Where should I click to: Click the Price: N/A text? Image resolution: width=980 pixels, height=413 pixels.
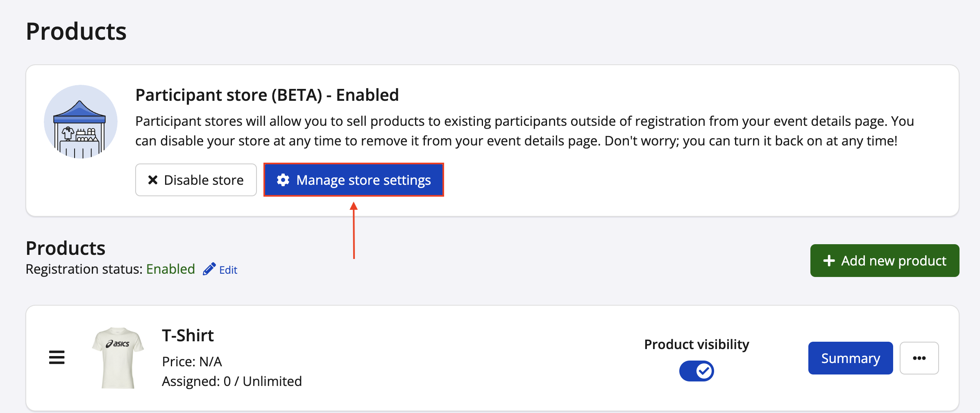coord(192,361)
